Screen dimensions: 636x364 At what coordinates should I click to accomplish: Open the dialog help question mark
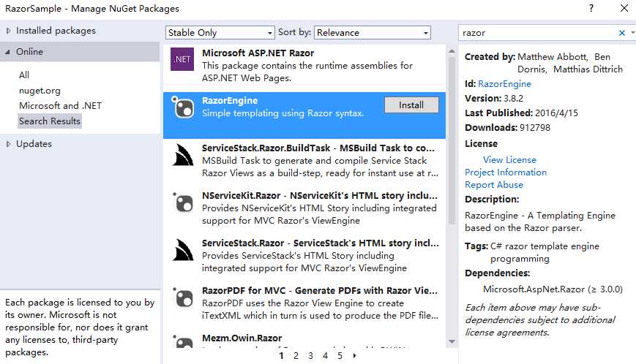591,8
